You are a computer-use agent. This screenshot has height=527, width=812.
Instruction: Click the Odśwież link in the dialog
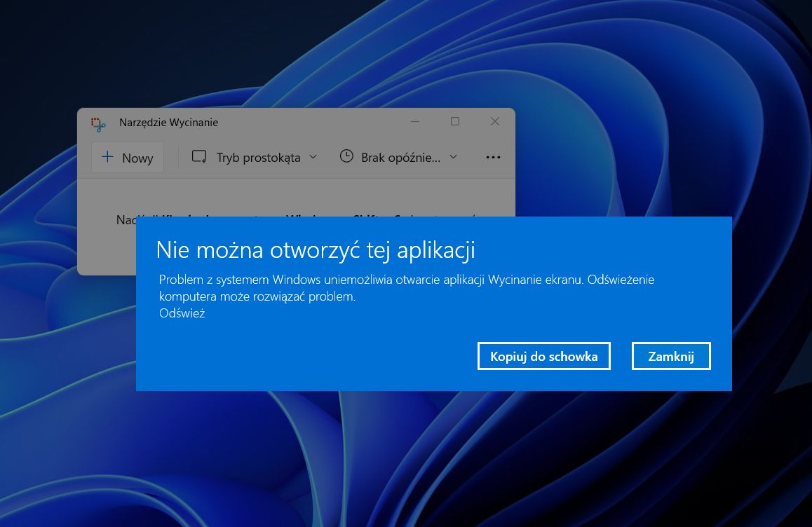[x=182, y=313]
